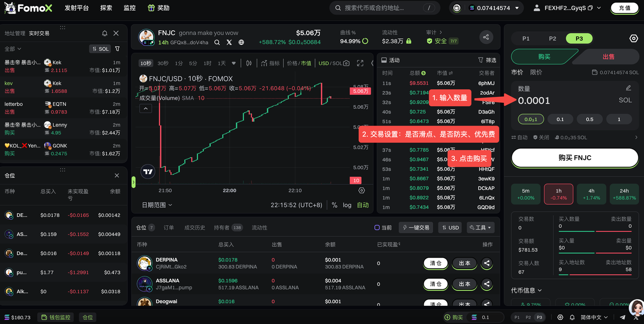Open trade settings hexagon gear icon
The height and width of the screenshot is (324, 644).
coord(633,39)
